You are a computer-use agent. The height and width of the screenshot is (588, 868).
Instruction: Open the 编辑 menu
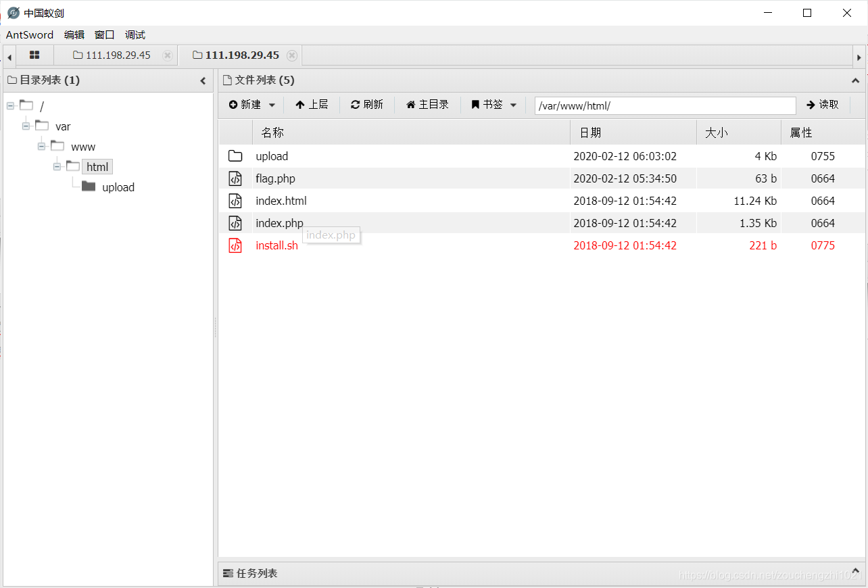74,35
